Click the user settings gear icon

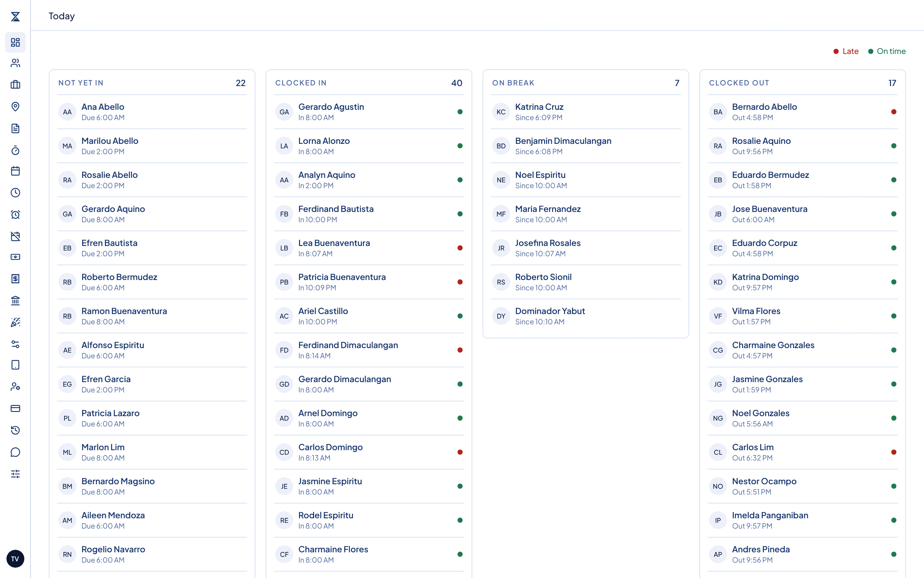click(x=15, y=387)
